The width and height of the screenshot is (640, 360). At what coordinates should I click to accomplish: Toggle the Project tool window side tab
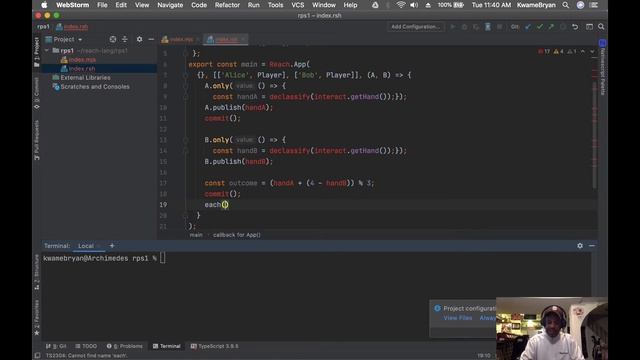(x=37, y=52)
